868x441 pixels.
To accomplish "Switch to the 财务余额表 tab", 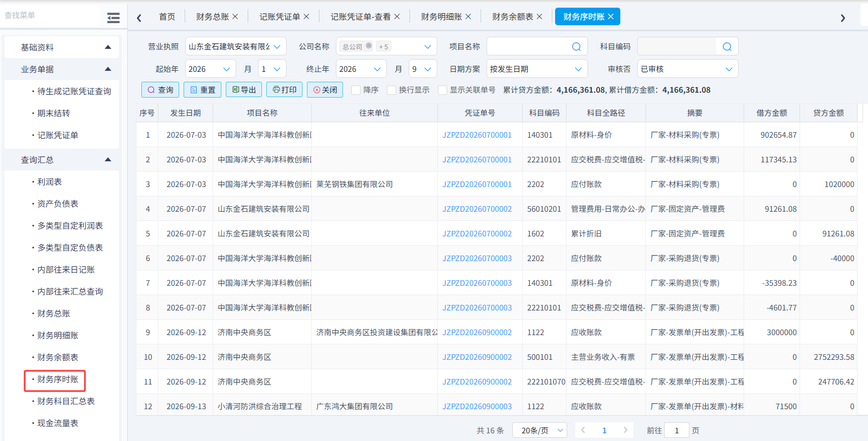I will point(512,17).
